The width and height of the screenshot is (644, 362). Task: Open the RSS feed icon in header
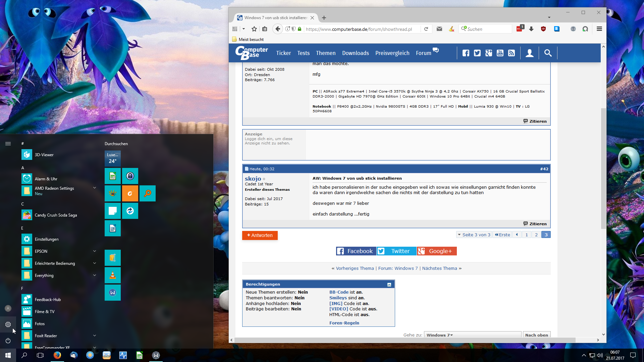tap(511, 53)
